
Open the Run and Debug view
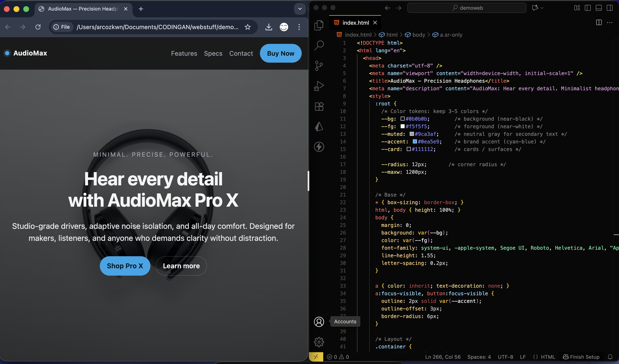[x=319, y=86]
